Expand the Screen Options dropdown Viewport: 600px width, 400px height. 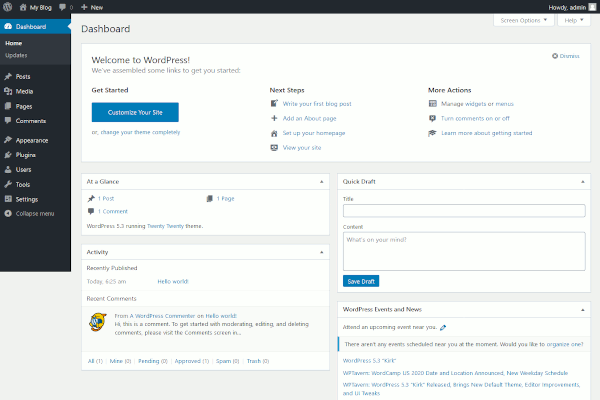(x=522, y=20)
